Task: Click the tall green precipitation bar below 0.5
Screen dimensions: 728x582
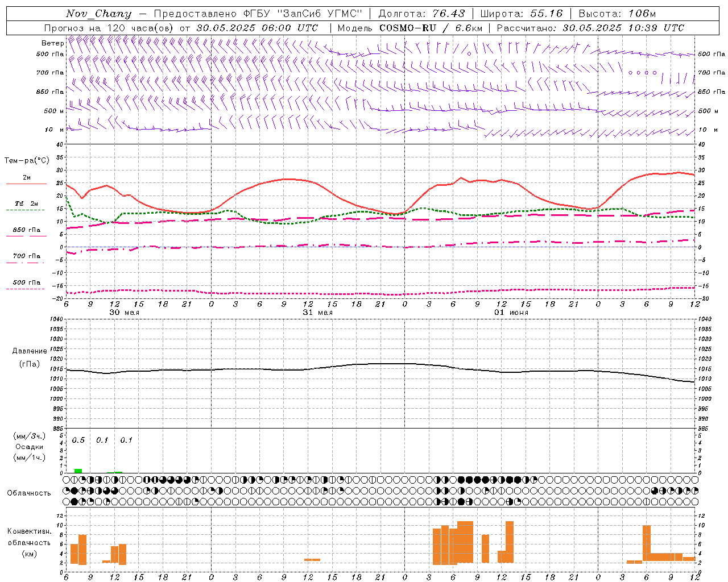Action: click(x=78, y=471)
